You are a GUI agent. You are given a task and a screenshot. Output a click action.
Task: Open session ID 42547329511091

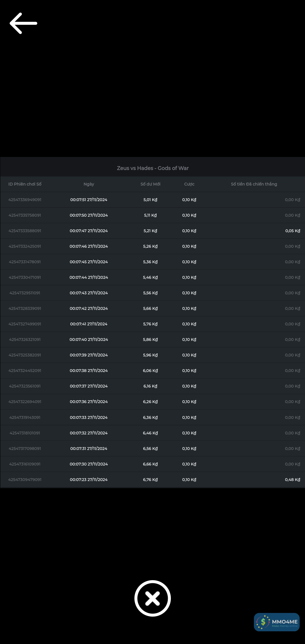pos(25,293)
